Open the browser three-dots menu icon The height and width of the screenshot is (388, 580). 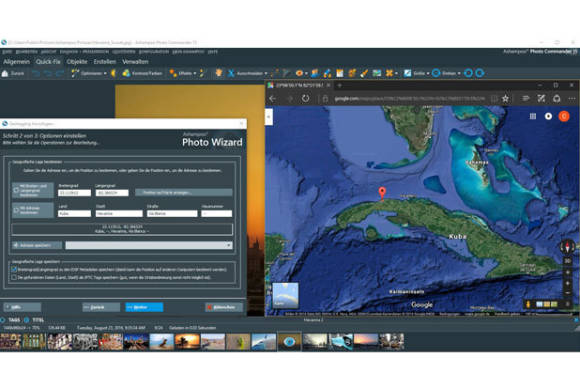(x=572, y=98)
